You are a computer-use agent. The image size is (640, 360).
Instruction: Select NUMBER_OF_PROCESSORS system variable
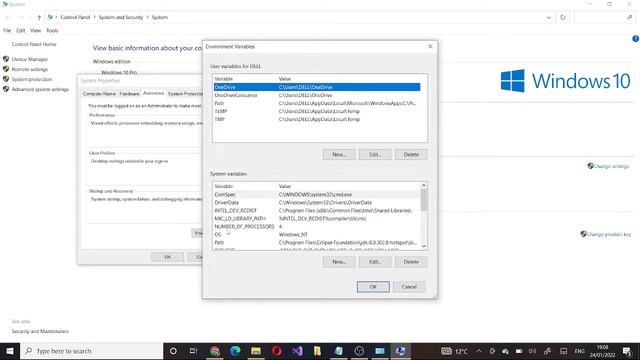317,227
